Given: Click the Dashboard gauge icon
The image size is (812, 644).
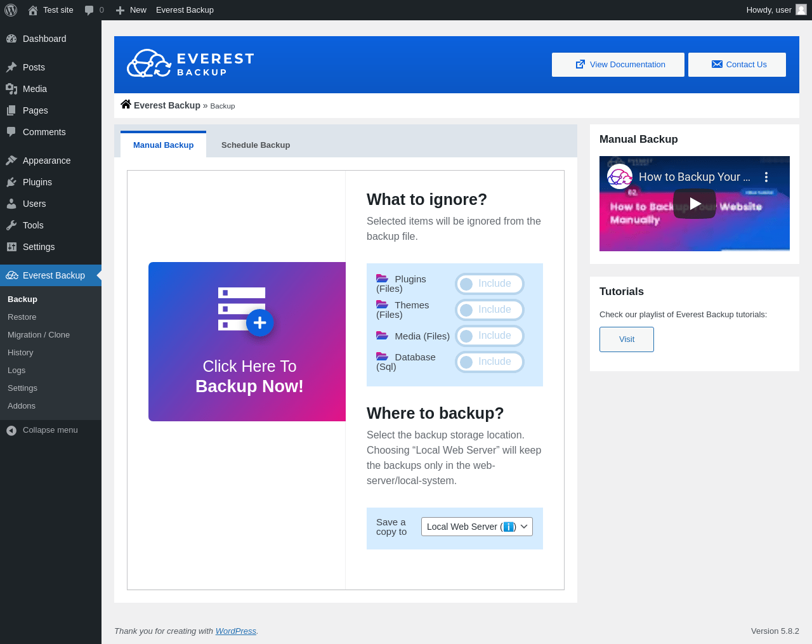Looking at the screenshot, I should point(11,39).
